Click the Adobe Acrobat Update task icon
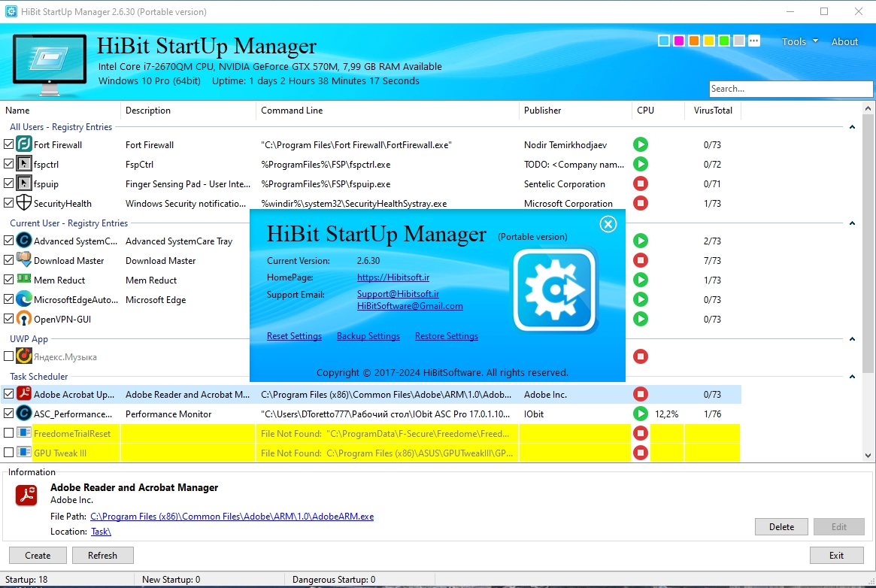 coord(23,394)
